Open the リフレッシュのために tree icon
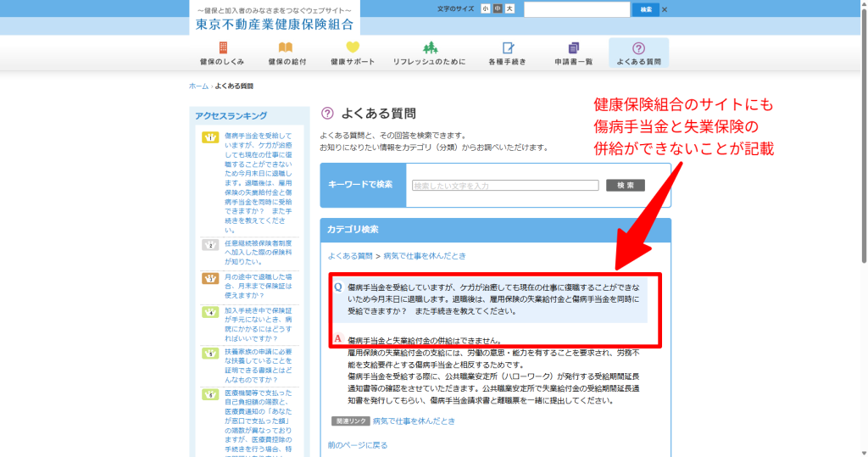 (430, 47)
